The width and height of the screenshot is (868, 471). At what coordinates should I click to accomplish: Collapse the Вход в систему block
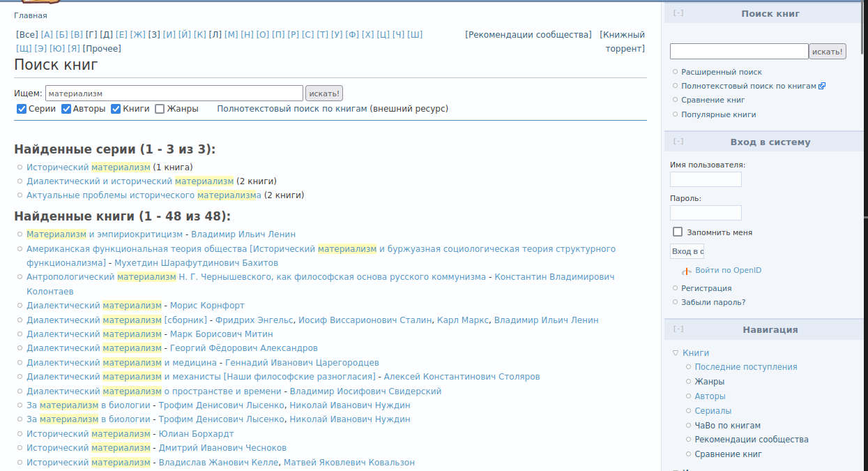[678, 142]
